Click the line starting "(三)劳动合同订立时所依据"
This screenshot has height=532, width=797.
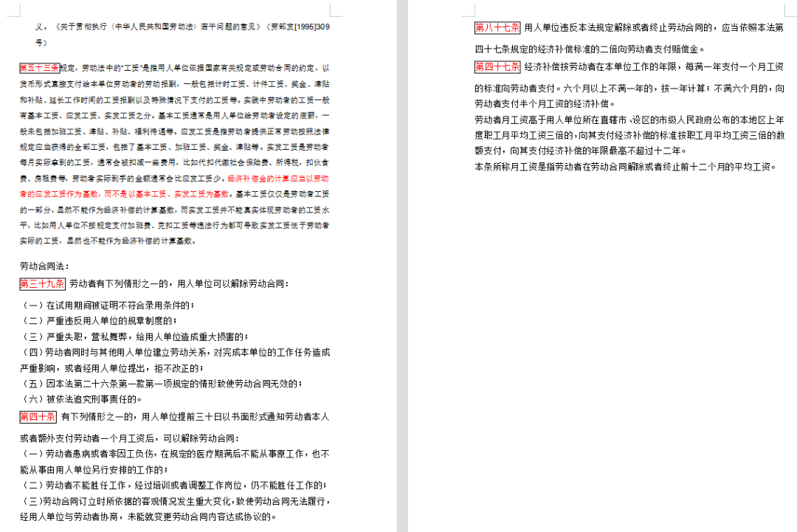175,502
